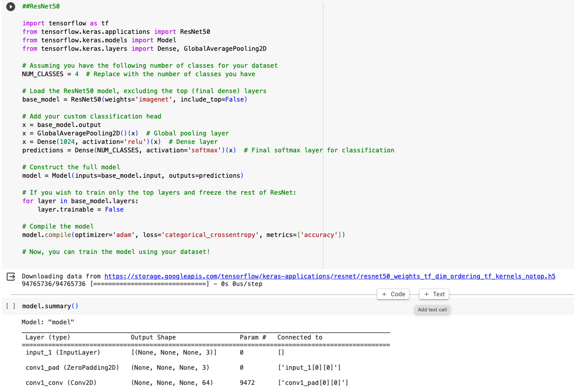Click the base_model = ResNet50 line

135,99
